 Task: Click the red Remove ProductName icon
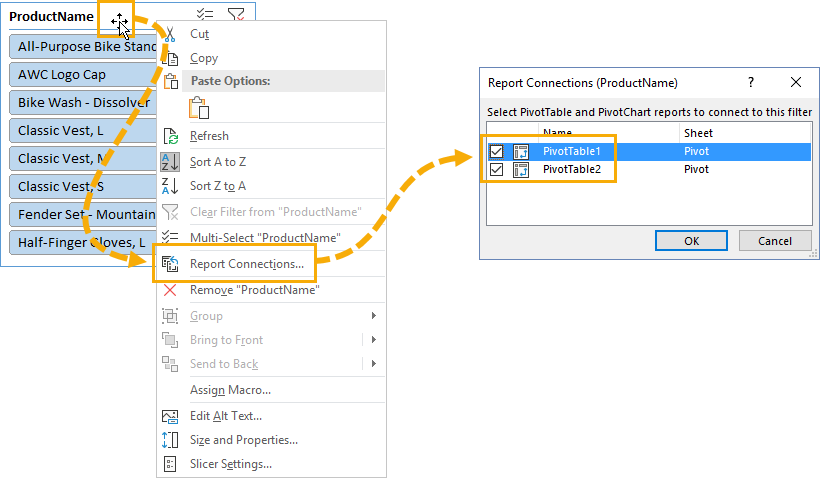click(170, 290)
